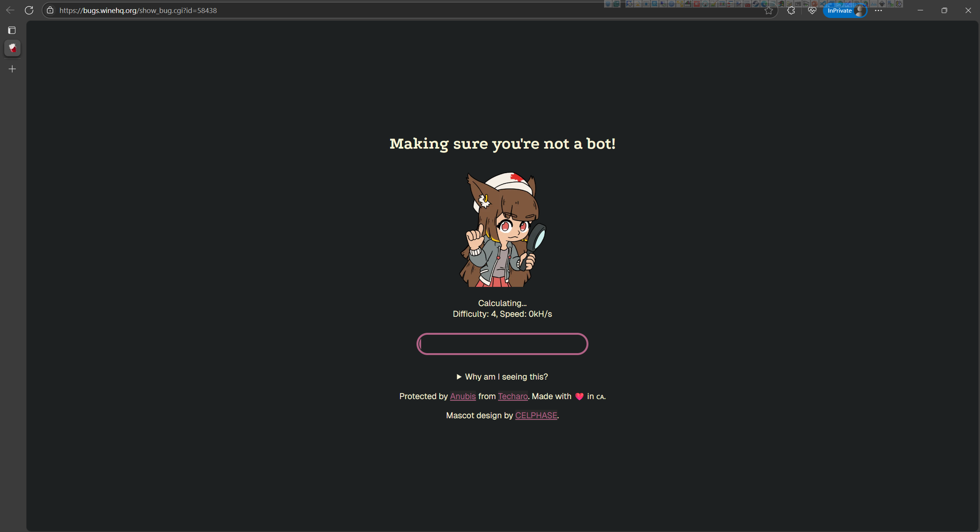Click the "Difficulty: 4, Speed: 0kH/s" text
980x532 pixels.
point(502,314)
